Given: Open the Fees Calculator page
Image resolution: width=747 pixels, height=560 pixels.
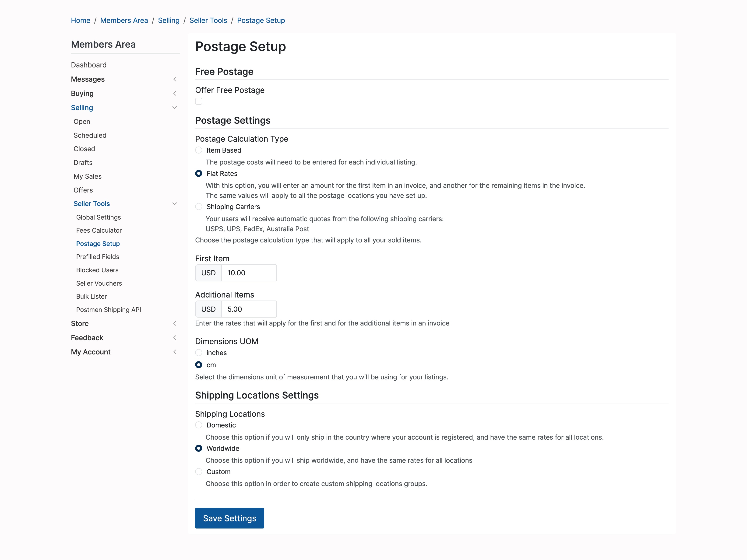Looking at the screenshot, I should [x=99, y=230].
